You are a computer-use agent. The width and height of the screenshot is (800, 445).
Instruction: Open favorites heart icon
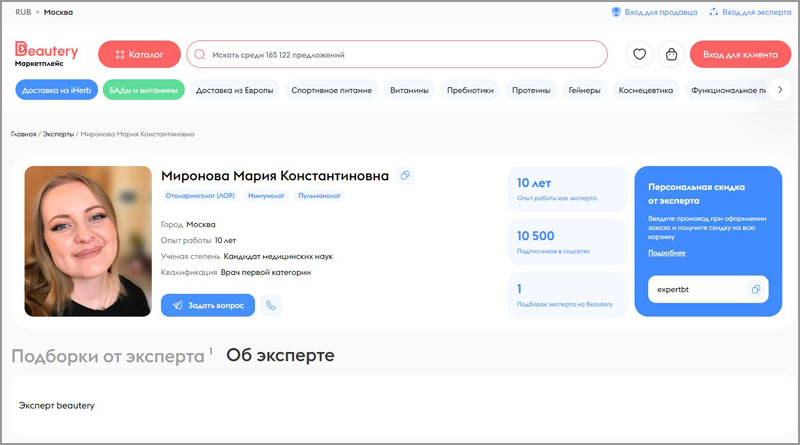tap(639, 54)
